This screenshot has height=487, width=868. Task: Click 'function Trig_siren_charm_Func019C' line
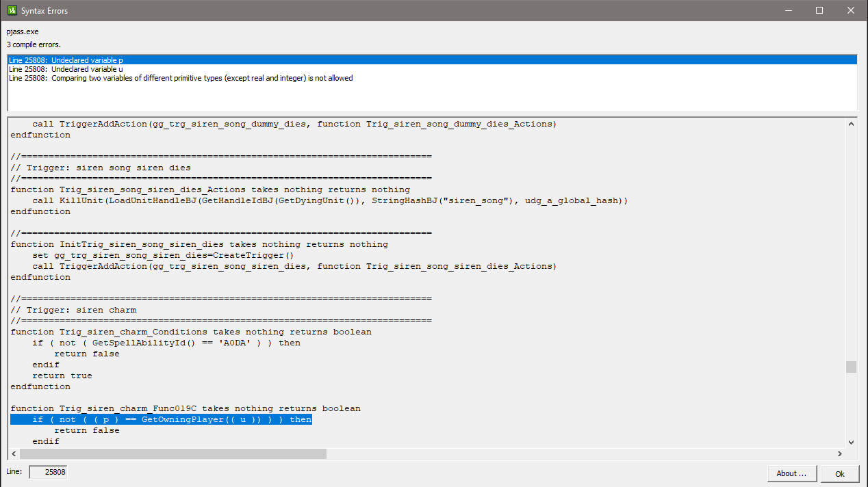(x=186, y=408)
